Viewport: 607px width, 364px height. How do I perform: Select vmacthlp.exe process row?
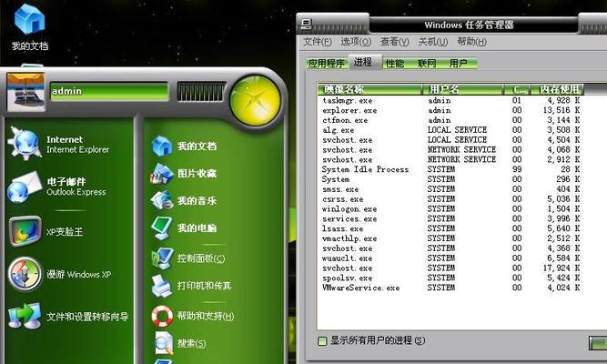click(x=451, y=238)
